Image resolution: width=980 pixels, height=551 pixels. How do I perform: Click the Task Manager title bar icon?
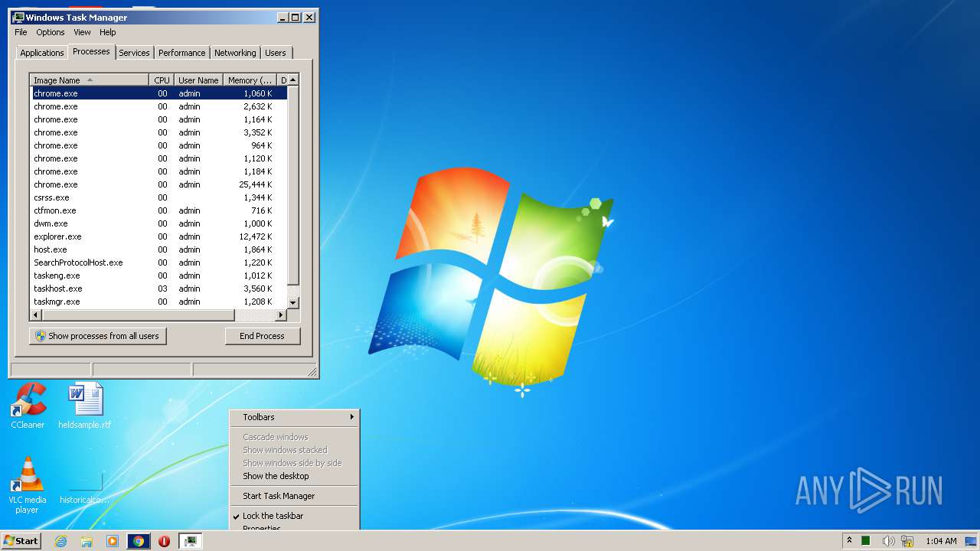19,17
